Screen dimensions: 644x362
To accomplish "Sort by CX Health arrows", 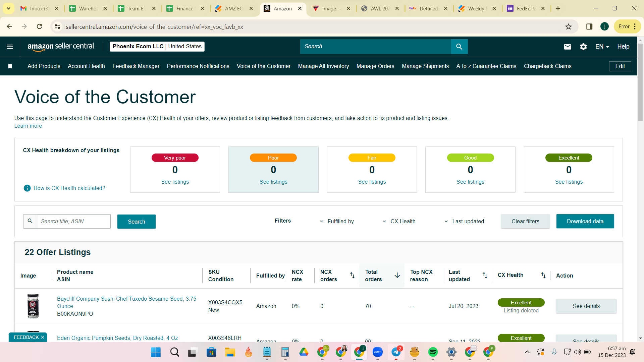I will 543,275.
